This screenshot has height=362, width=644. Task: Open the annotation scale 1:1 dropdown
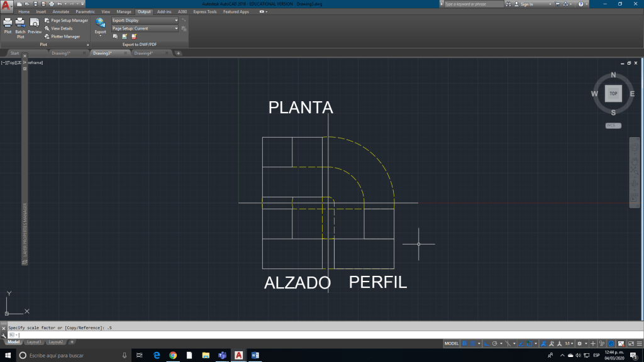pos(570,344)
